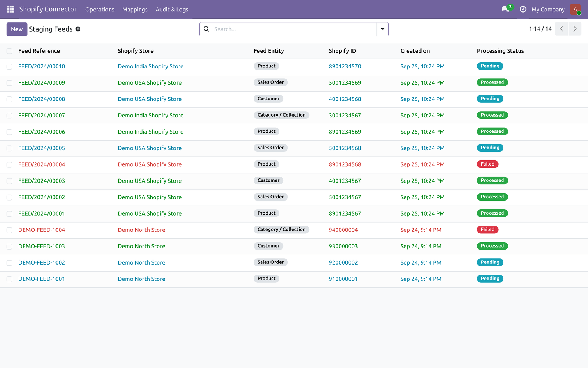Click the Failed status badge of DEMO-FEED-1004
This screenshot has height=368, width=588.
488,230
